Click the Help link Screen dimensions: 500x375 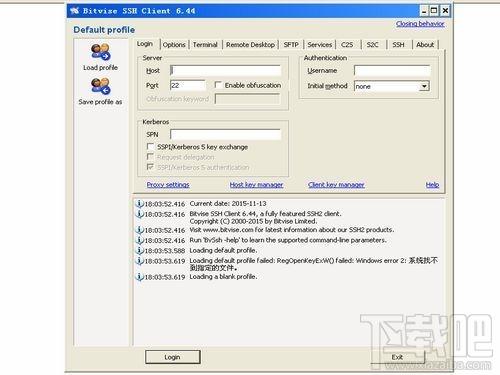pos(432,185)
